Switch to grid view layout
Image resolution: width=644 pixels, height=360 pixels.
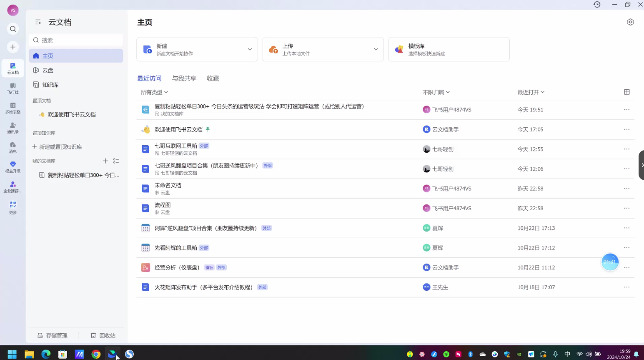click(626, 92)
